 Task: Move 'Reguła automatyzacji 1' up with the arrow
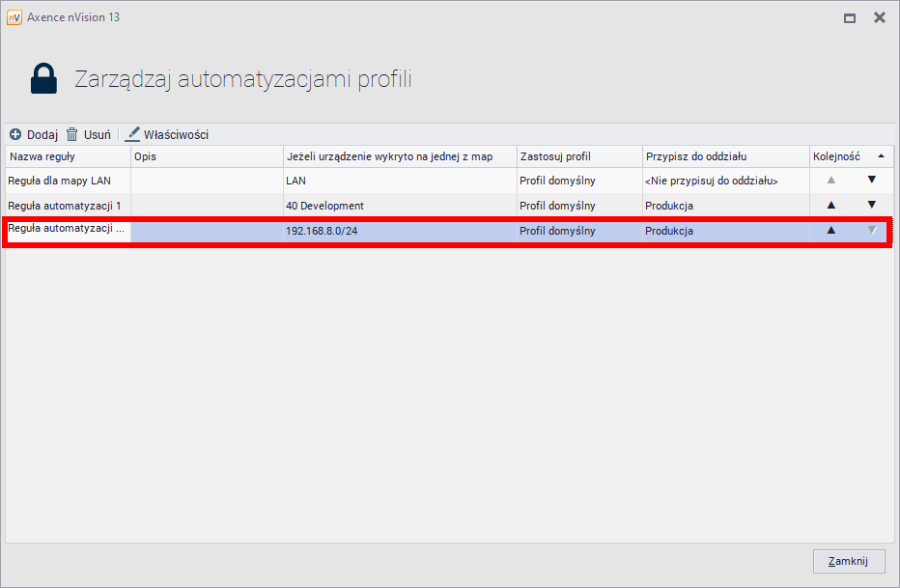coord(830,205)
